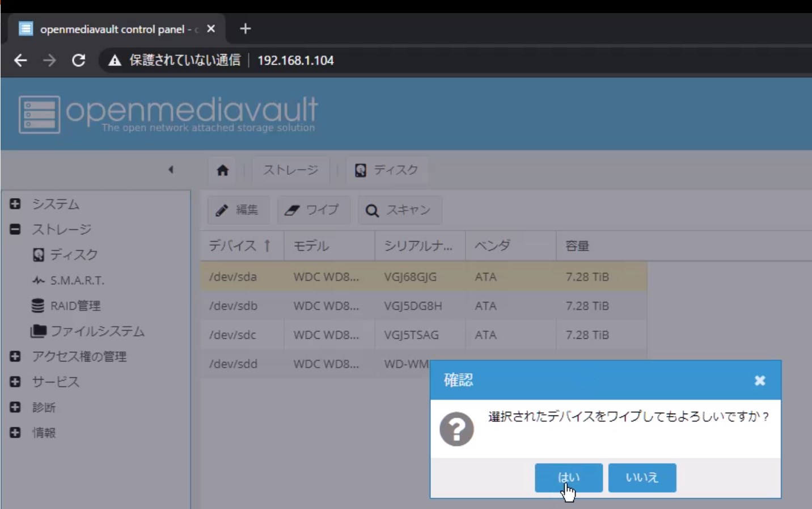Click the insecure connection warning icon

(115, 60)
